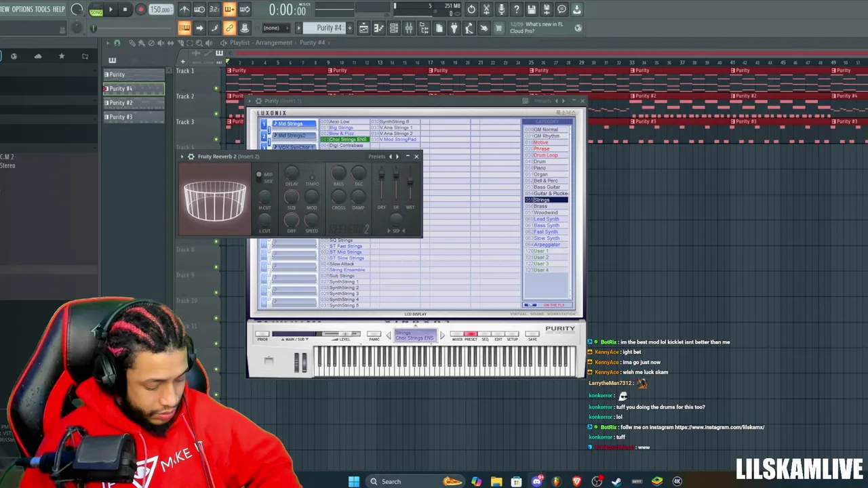
Task: Click the Purity SEQ tab button
Action: pos(485,335)
